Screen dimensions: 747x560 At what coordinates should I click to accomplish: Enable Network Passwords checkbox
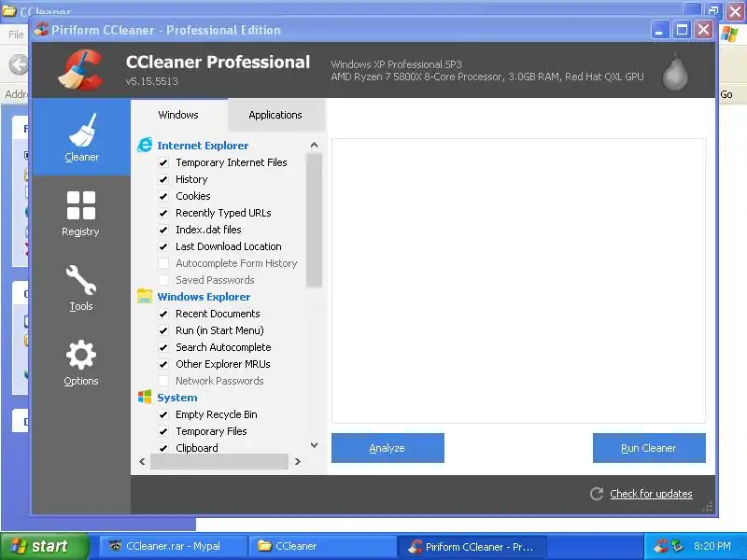point(163,381)
